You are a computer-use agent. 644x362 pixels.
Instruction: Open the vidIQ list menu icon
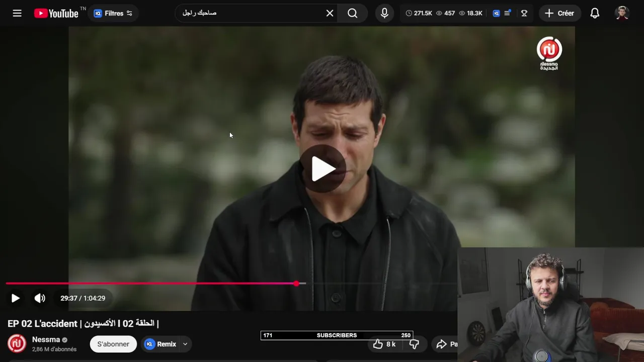[x=507, y=13]
